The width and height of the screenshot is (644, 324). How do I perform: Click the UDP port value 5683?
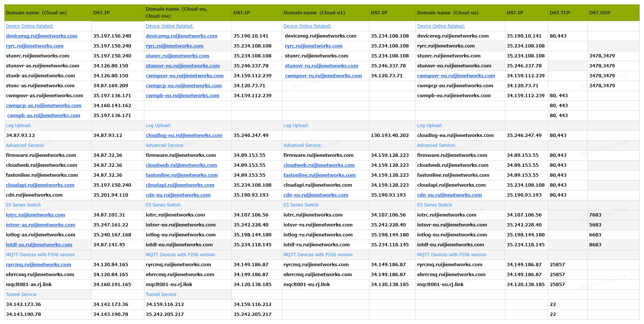click(x=595, y=225)
